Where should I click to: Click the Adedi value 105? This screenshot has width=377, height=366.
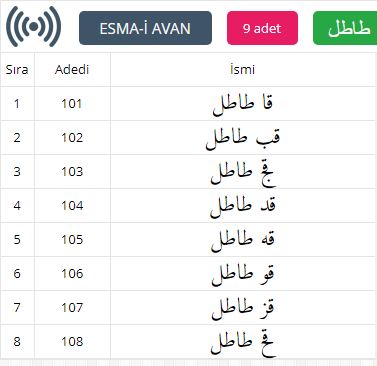click(72, 240)
